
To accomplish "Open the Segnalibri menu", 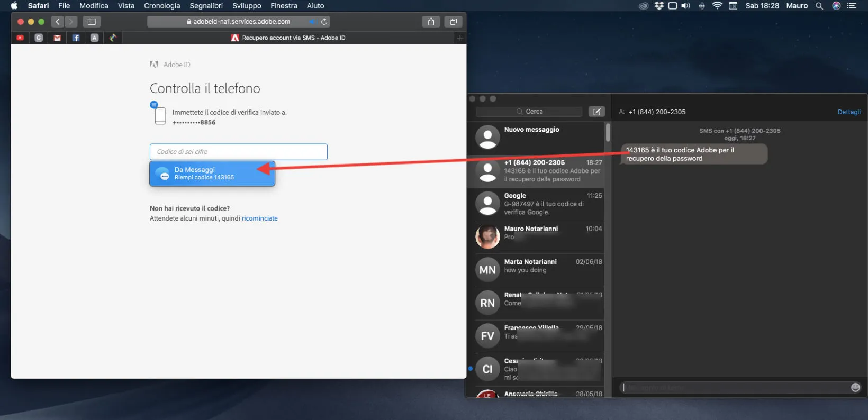I will click(206, 6).
